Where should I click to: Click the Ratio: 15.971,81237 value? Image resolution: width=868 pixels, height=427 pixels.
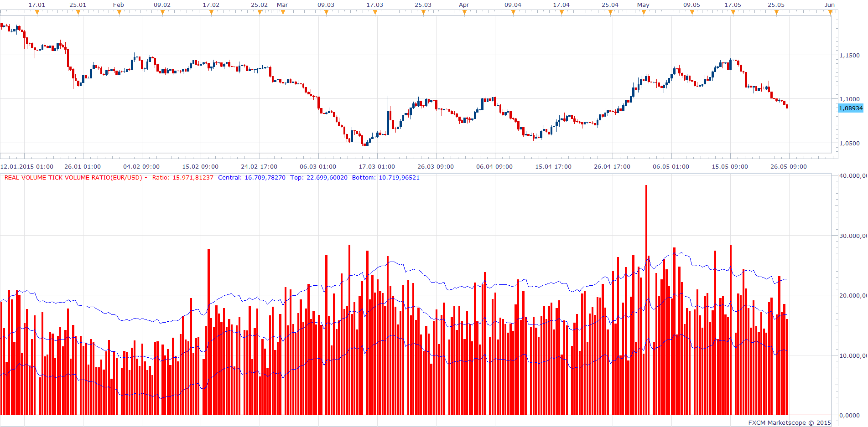coord(183,177)
